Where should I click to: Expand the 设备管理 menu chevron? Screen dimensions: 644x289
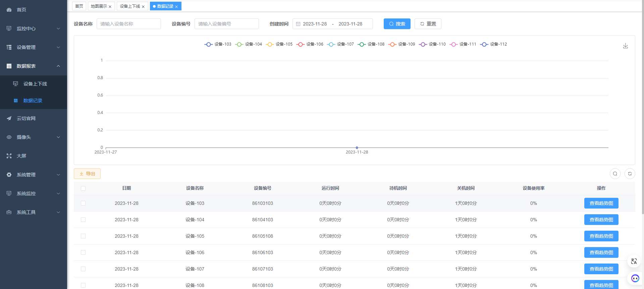pyautogui.click(x=58, y=47)
